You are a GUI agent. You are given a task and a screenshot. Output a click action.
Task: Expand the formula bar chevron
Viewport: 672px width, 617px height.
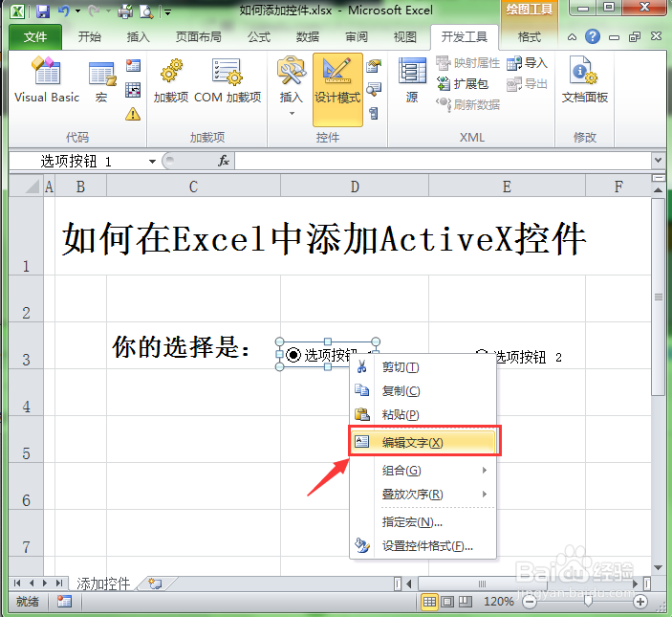[658, 161]
